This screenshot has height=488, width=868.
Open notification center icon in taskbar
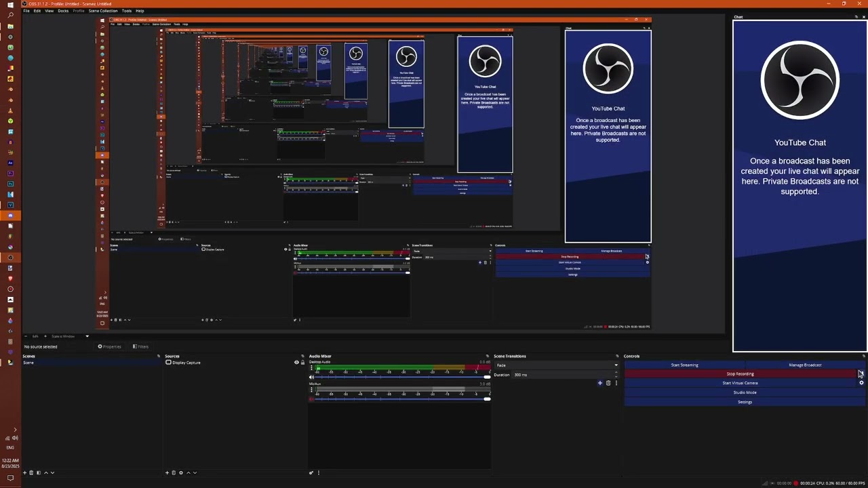tap(10, 478)
